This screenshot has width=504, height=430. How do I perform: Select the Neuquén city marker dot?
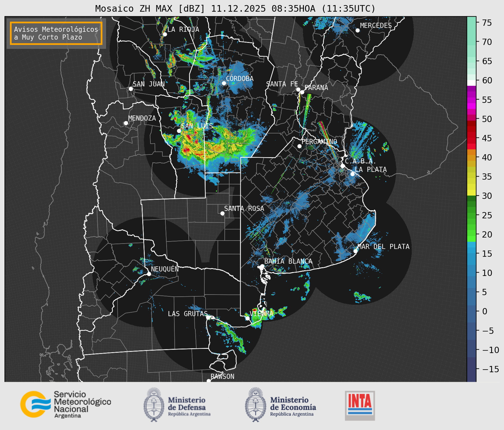point(149,274)
